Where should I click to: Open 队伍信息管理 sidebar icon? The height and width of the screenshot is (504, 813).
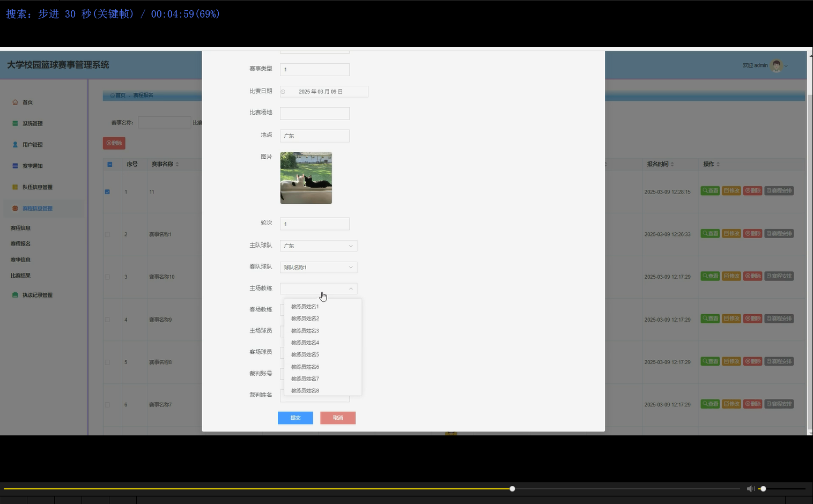[15, 187]
